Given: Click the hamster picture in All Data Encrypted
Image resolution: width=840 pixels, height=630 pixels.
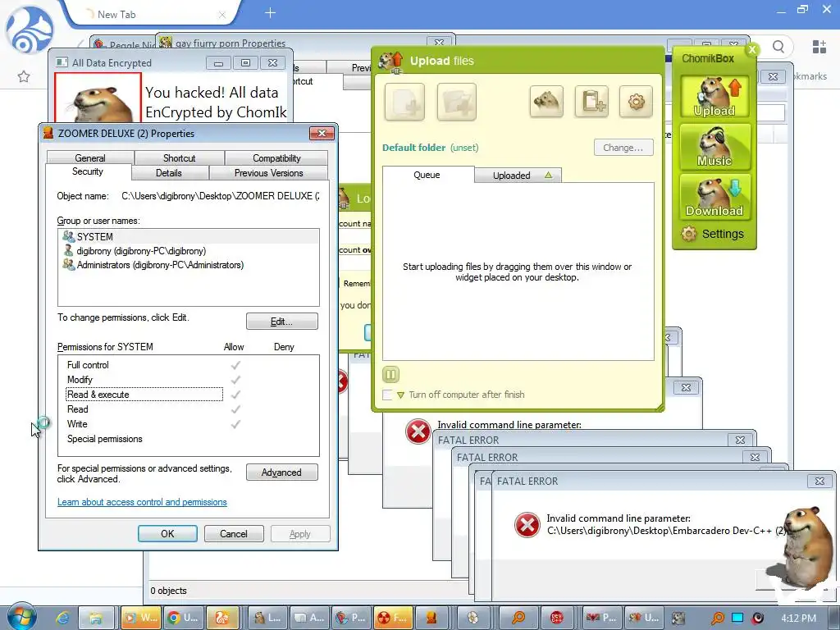Looking at the screenshot, I should coord(98,98).
